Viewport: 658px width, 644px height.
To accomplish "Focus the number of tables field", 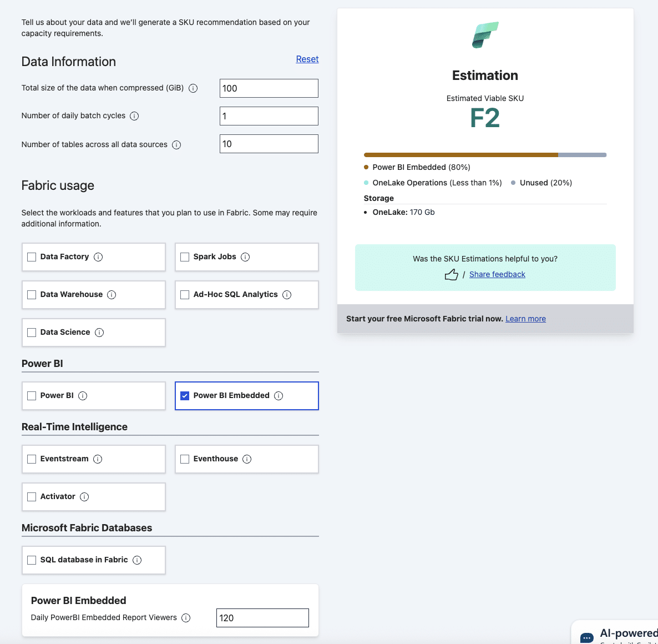I will click(269, 144).
